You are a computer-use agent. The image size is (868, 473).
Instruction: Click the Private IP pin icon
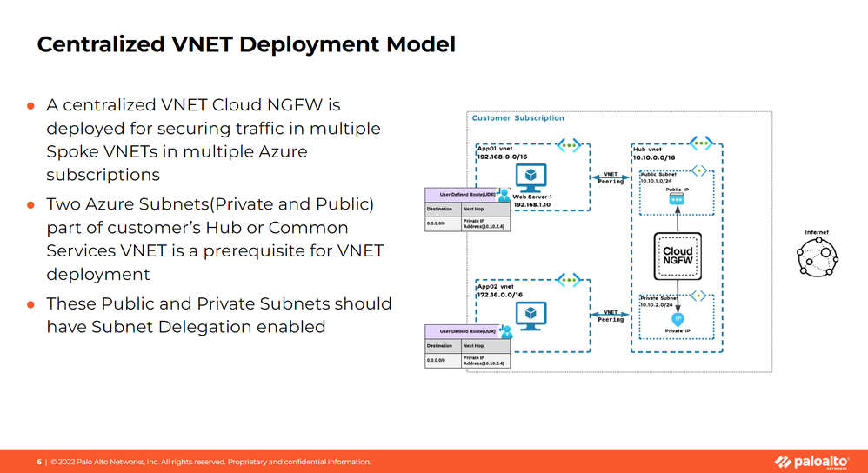(x=678, y=319)
